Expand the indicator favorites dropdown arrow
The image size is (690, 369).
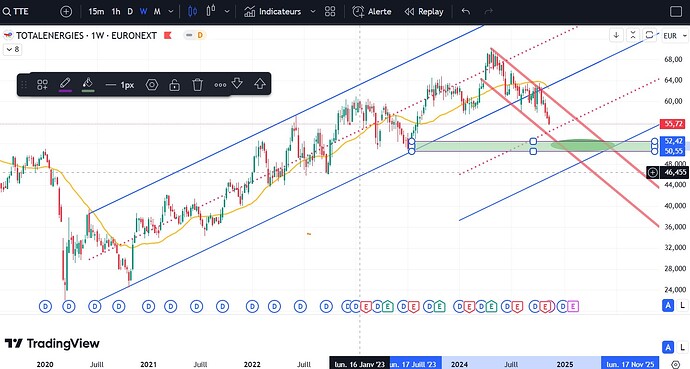[313, 11]
